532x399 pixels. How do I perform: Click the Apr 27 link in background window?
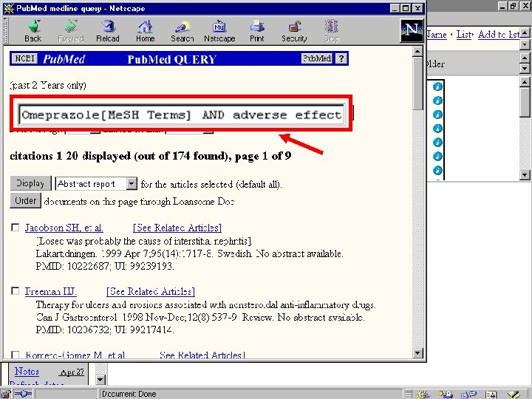[72, 372]
